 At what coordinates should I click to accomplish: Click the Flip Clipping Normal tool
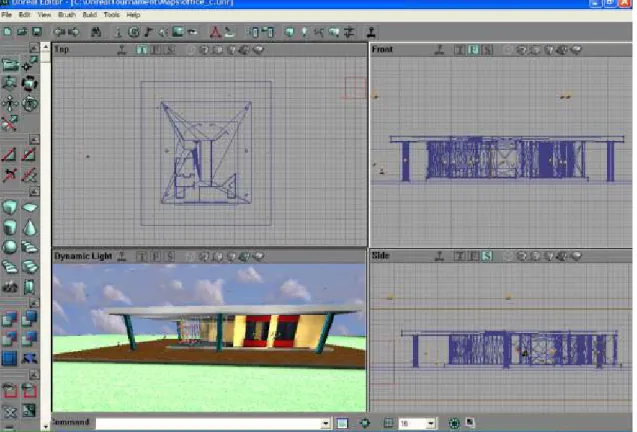point(9,175)
